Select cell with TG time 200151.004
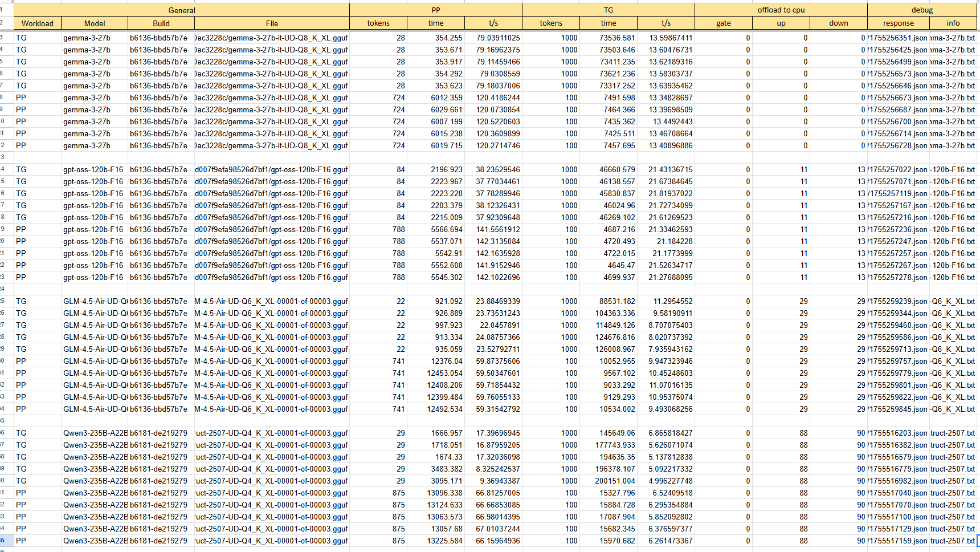Viewport: 980px width, 552px height. pos(609,481)
